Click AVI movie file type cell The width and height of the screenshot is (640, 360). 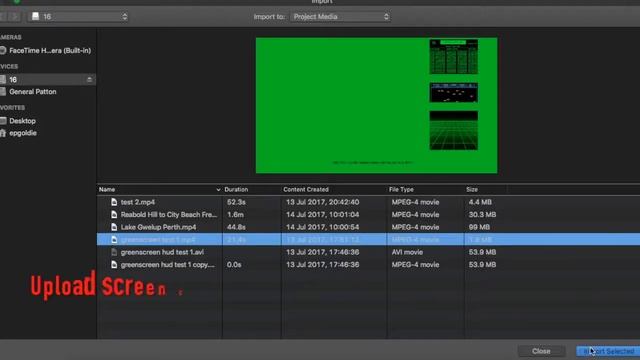pos(407,252)
